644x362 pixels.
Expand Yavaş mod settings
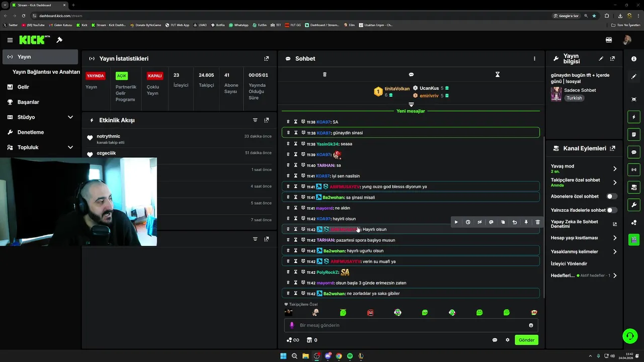coord(614,169)
